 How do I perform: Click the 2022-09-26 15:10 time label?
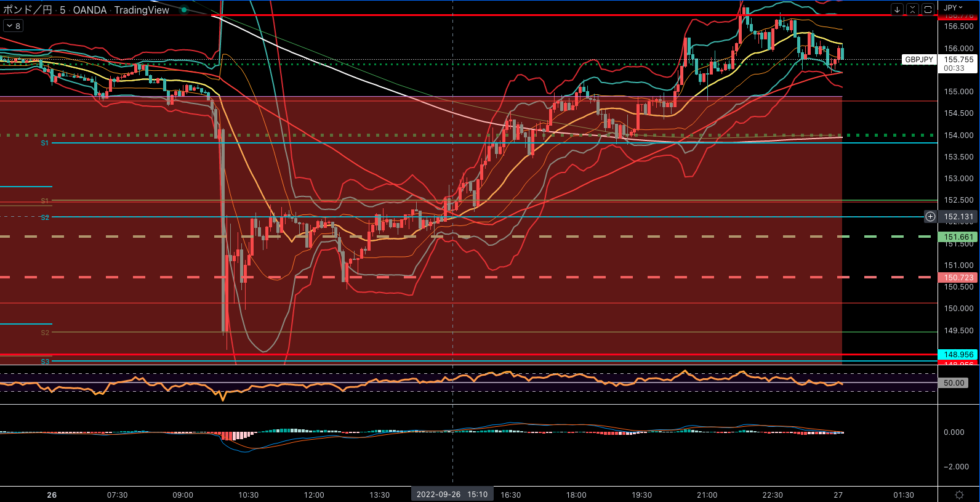[x=452, y=495]
